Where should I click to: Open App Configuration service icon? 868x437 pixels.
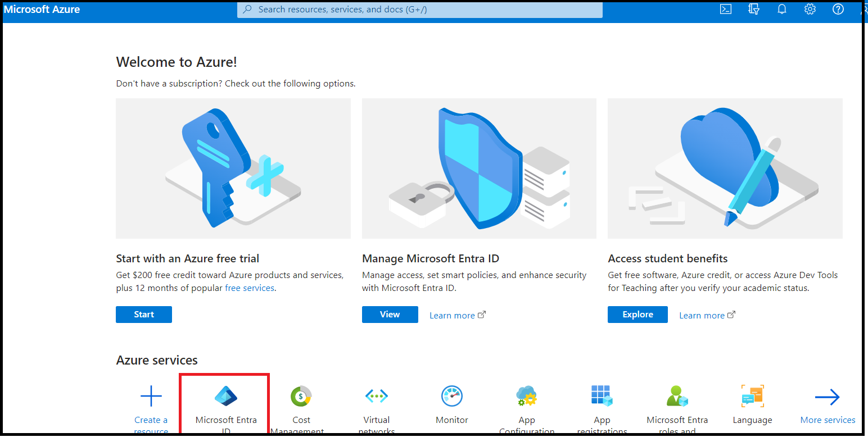pyautogui.click(x=527, y=397)
